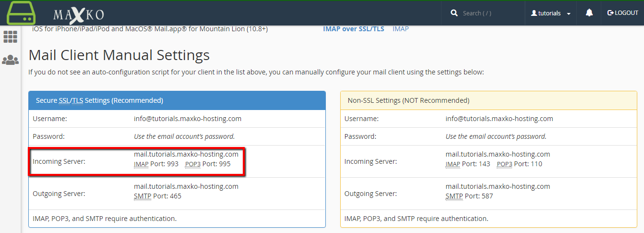Open the User Manager people icon
Screen dimensions: 644x233
tap(10, 60)
